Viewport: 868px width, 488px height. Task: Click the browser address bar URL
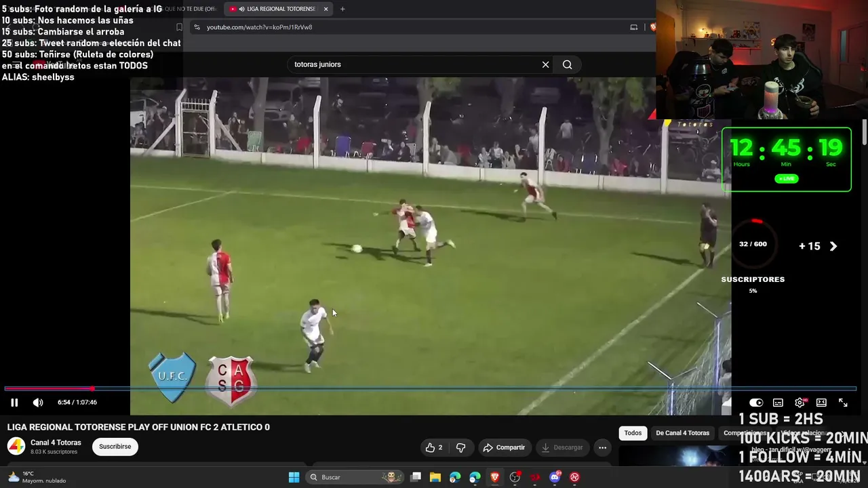click(x=260, y=27)
